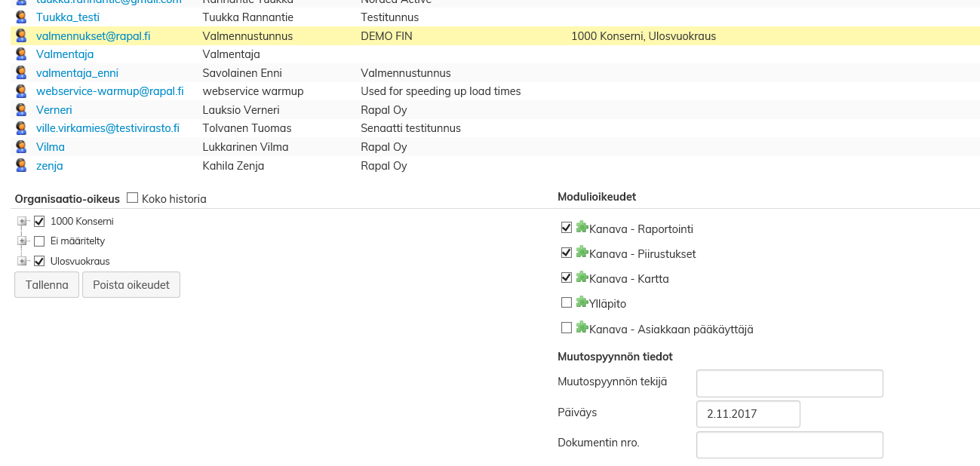Expand the Ulosvuokraus tree node

tap(22, 261)
